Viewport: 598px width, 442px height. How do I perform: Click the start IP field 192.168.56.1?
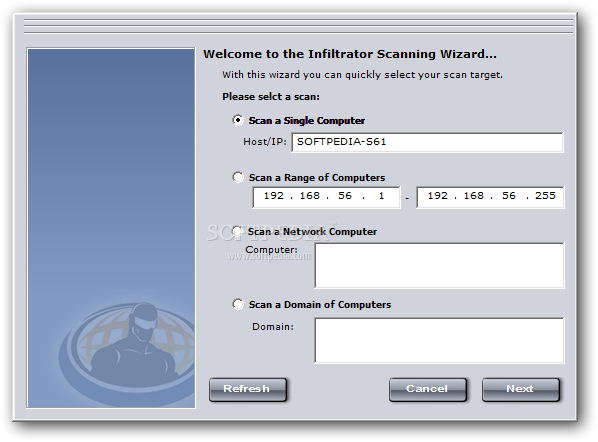(x=326, y=197)
